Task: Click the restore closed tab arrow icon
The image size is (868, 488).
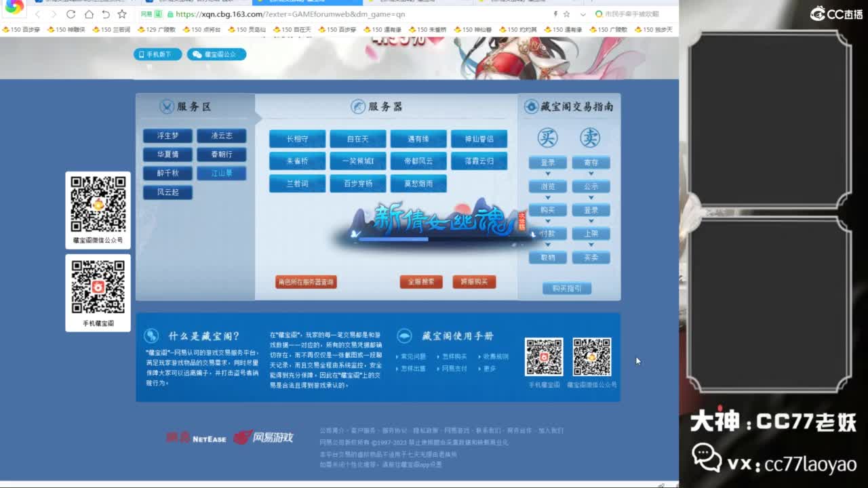Action: pos(106,14)
